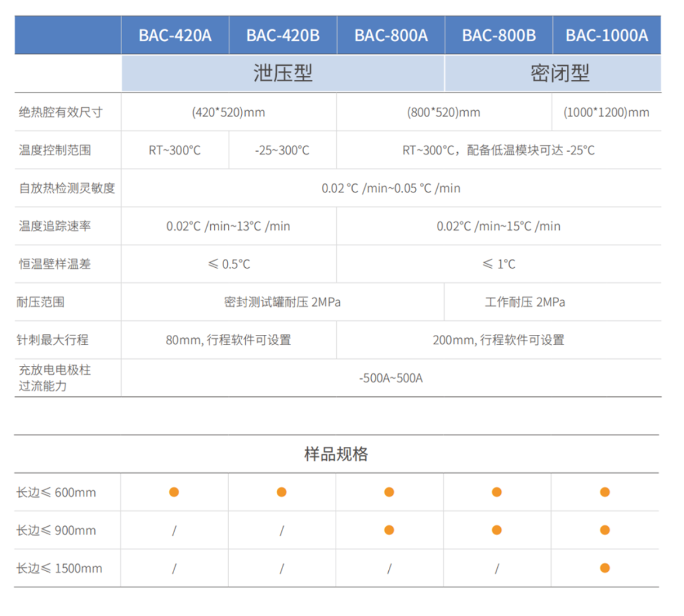
Task: Click the (800*520)mm cell
Action: coord(443,113)
